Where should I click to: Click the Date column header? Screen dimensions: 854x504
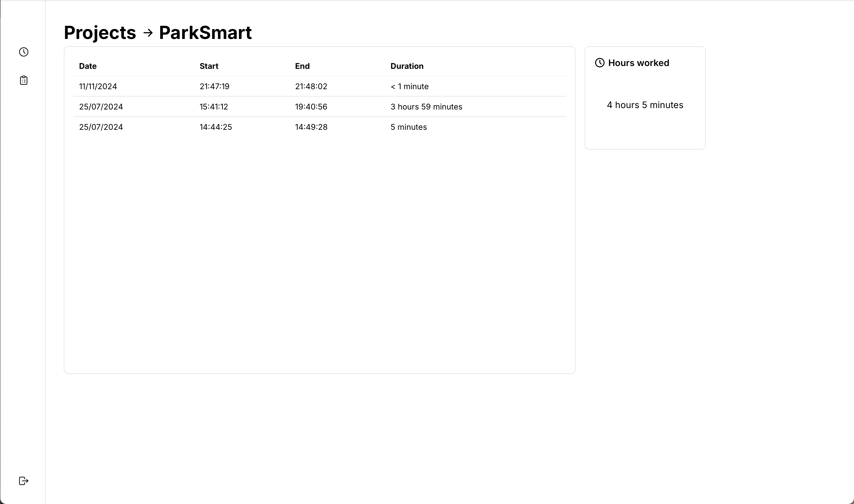tap(88, 66)
